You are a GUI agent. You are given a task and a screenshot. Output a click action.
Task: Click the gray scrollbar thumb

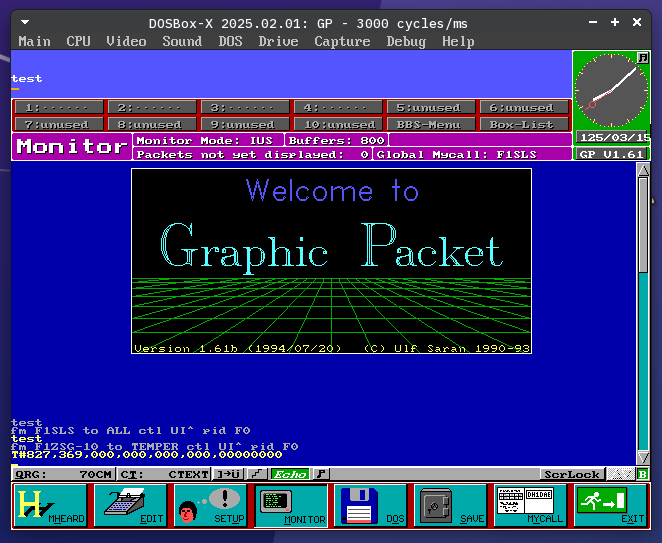pyautogui.click(x=643, y=225)
